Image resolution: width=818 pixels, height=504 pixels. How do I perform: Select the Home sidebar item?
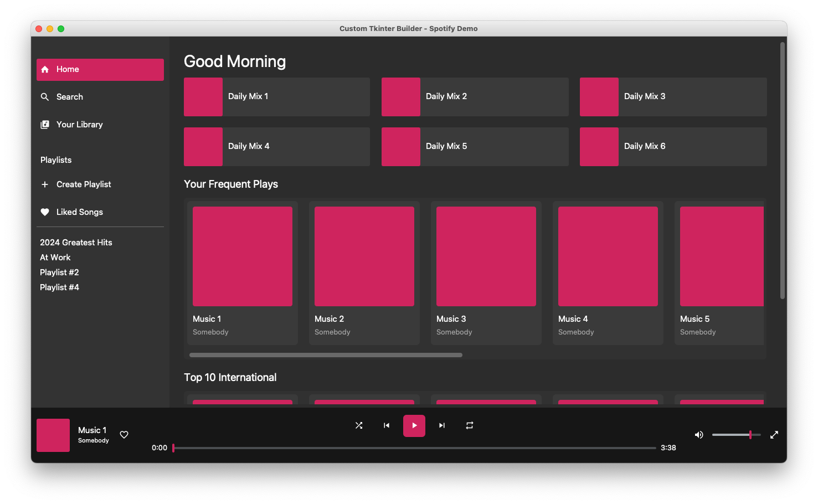(100, 70)
